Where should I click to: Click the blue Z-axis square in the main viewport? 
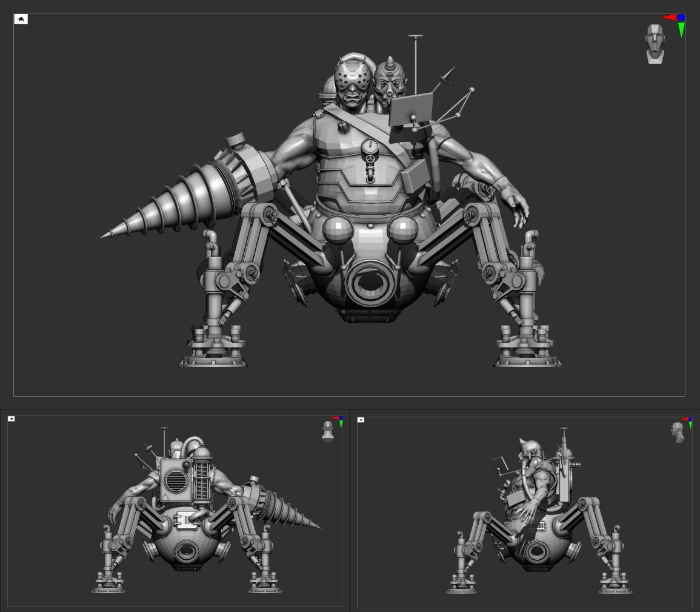pos(681,18)
